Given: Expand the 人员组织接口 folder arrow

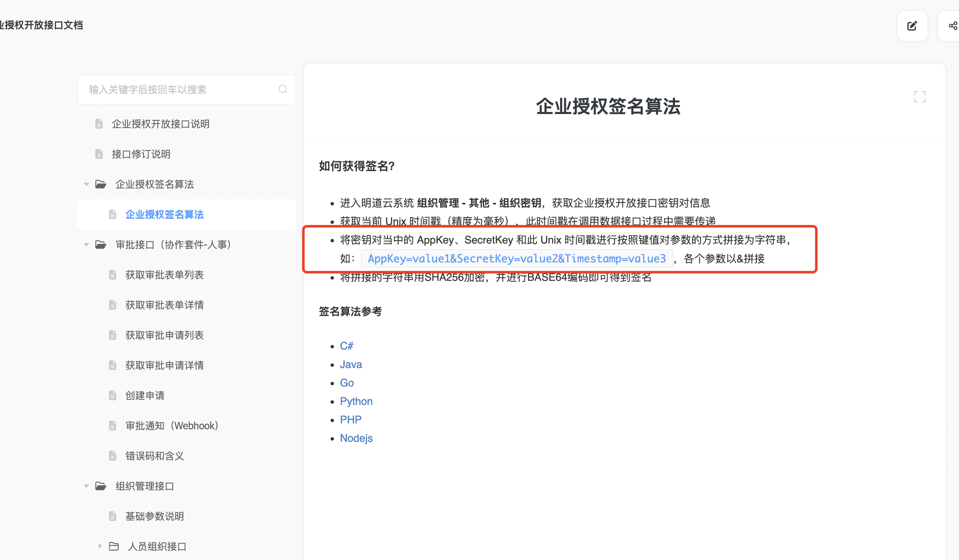Looking at the screenshot, I should pyautogui.click(x=100, y=546).
